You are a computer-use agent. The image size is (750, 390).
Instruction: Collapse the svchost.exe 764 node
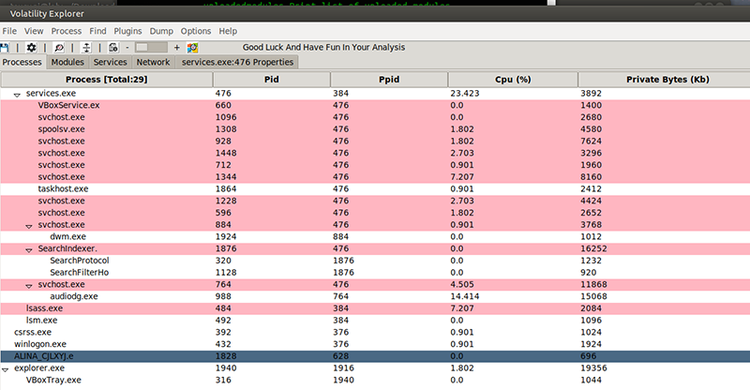(x=29, y=286)
